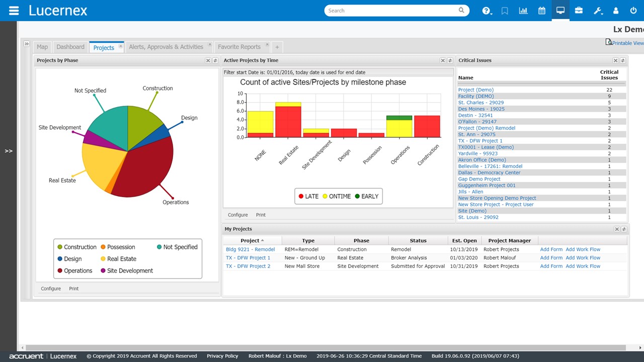Refresh the My Projects panel
The width and height of the screenshot is (644, 362).
click(624, 229)
